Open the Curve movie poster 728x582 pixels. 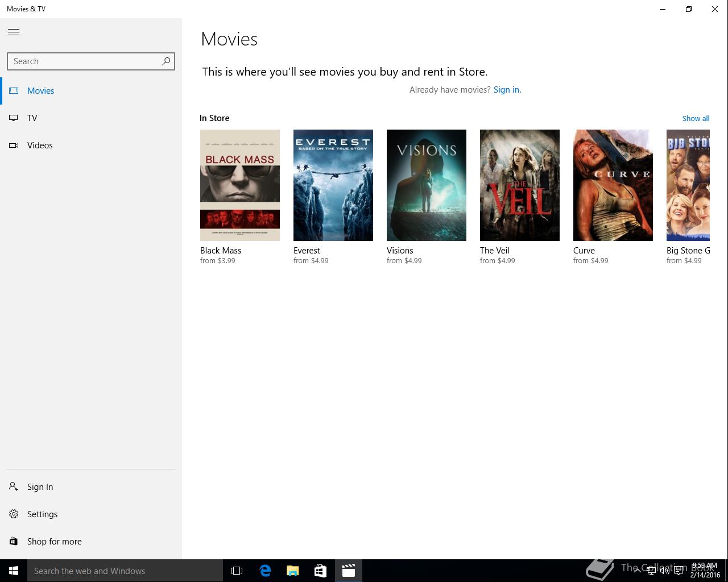(x=613, y=185)
